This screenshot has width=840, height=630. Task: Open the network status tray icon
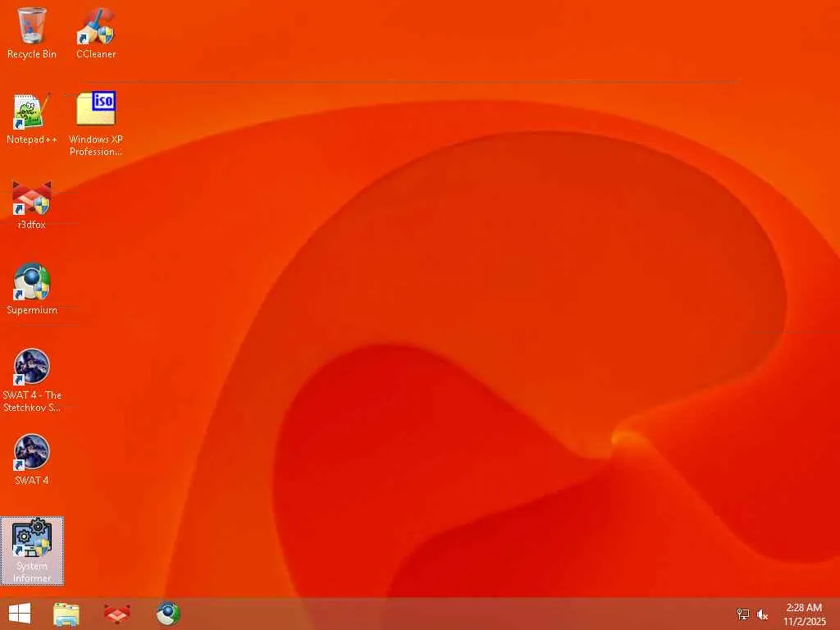pos(743,614)
